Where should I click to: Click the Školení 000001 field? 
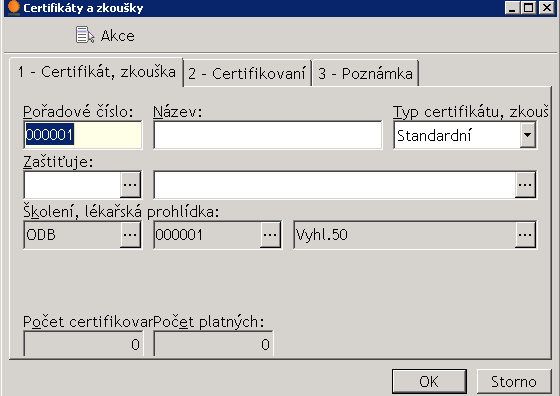point(207,235)
